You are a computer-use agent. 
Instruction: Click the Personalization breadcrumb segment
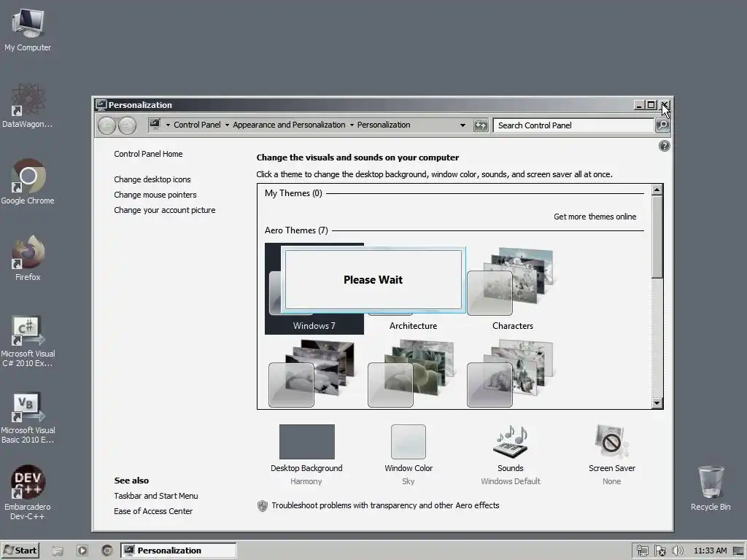[384, 125]
